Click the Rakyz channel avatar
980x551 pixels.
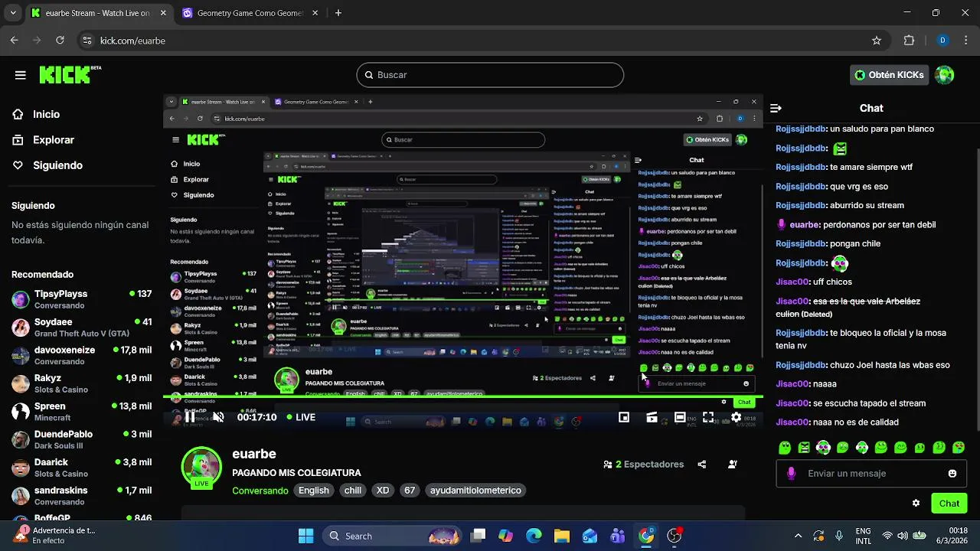(21, 384)
